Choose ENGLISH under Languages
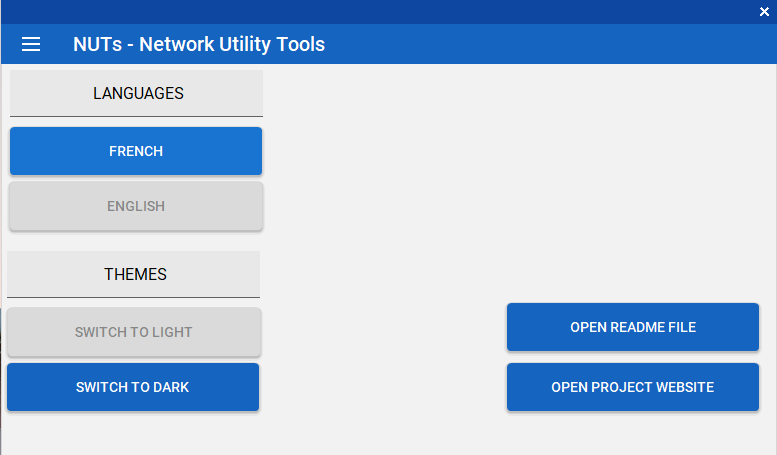This screenshot has height=455, width=777. 136,206
